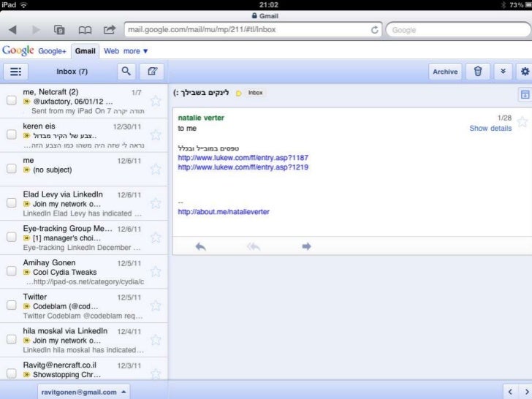Click yellow importance marker beside subject
This screenshot has width=532, height=399.
pyautogui.click(x=238, y=94)
